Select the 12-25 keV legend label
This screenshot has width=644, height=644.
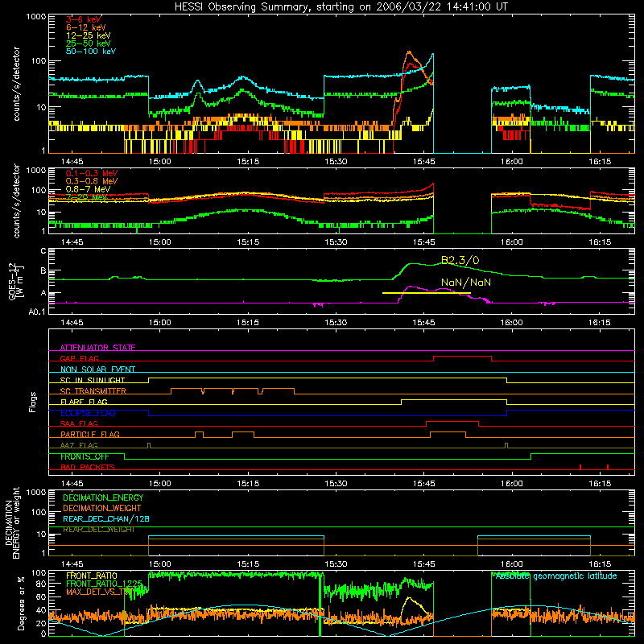click(x=88, y=35)
